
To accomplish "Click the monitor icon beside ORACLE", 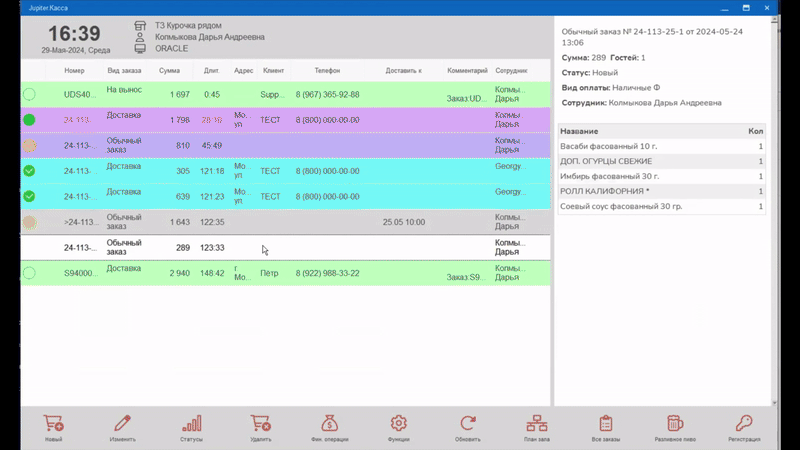I will (x=140, y=48).
